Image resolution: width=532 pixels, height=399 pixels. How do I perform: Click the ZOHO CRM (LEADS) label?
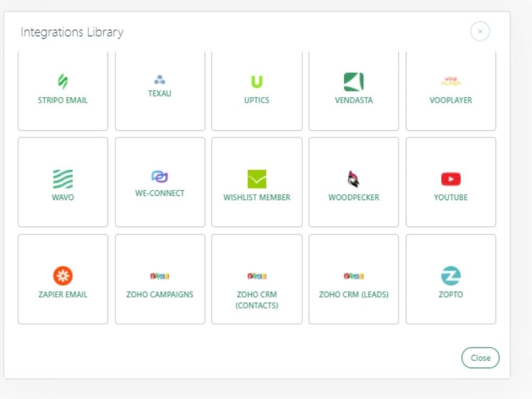pyautogui.click(x=354, y=294)
